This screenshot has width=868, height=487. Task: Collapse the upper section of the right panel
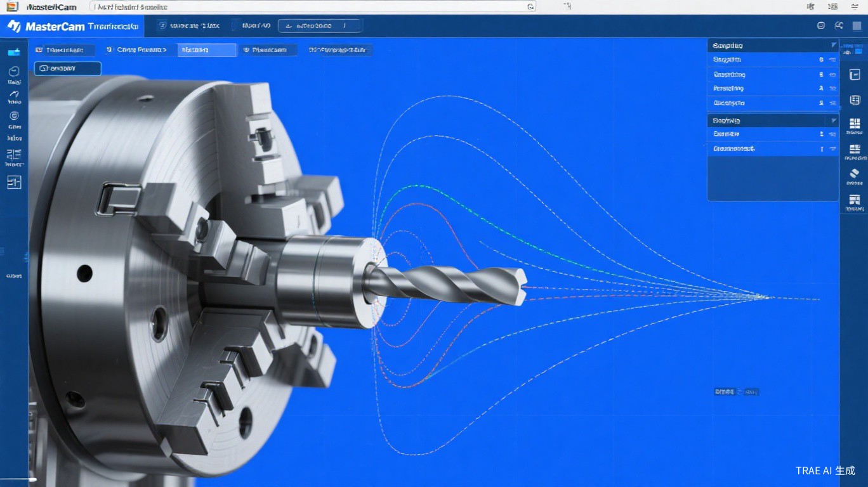[833, 46]
